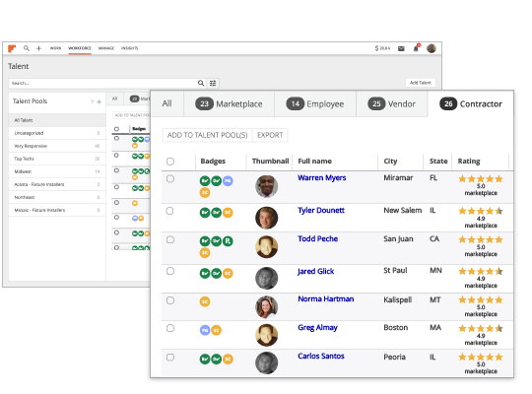
Task: Toggle the select-all checkbox in table header
Action: [x=170, y=162]
